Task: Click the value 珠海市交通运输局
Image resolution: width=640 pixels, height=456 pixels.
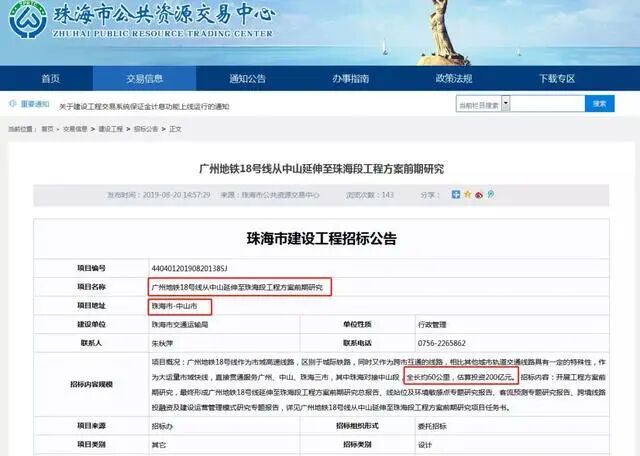Action: (180, 325)
